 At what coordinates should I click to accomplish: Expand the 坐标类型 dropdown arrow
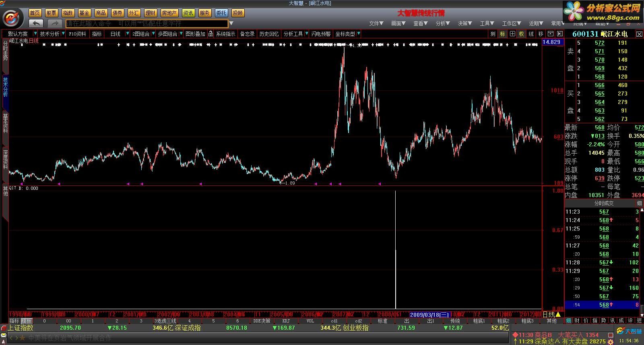click(359, 33)
